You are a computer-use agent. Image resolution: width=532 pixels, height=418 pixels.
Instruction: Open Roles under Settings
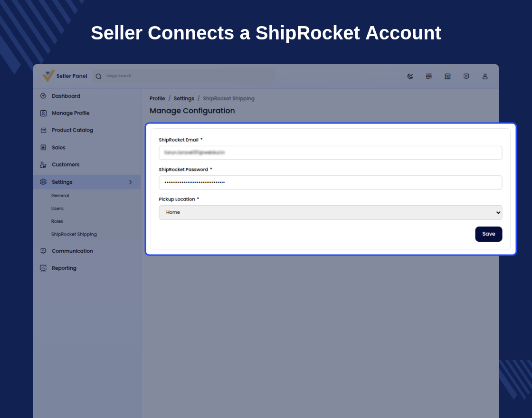tap(57, 221)
